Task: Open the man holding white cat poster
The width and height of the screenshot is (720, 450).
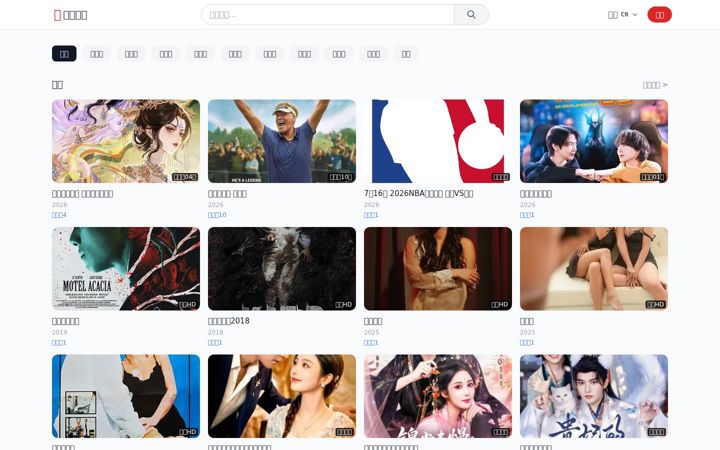Action: 594,396
